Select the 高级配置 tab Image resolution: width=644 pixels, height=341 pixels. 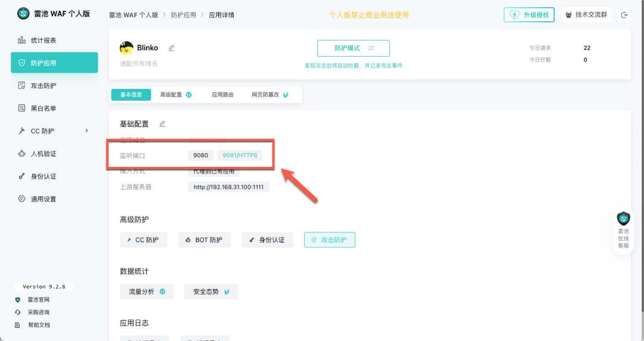(176, 95)
